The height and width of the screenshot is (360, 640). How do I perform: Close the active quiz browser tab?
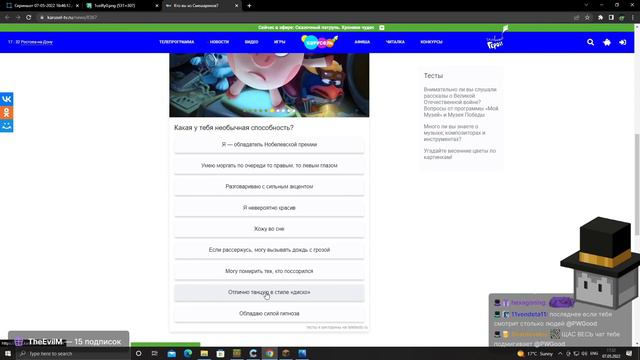[x=237, y=6]
